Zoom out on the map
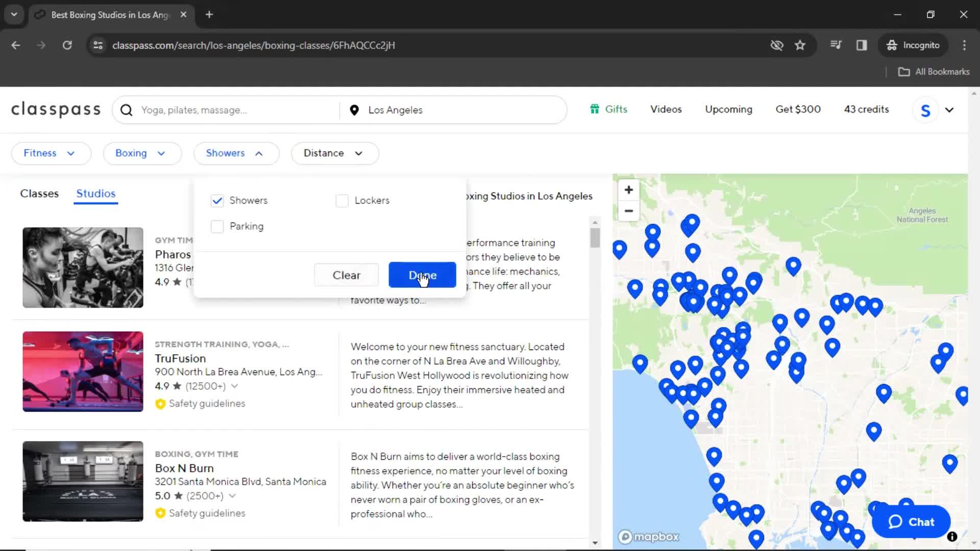 tap(629, 211)
